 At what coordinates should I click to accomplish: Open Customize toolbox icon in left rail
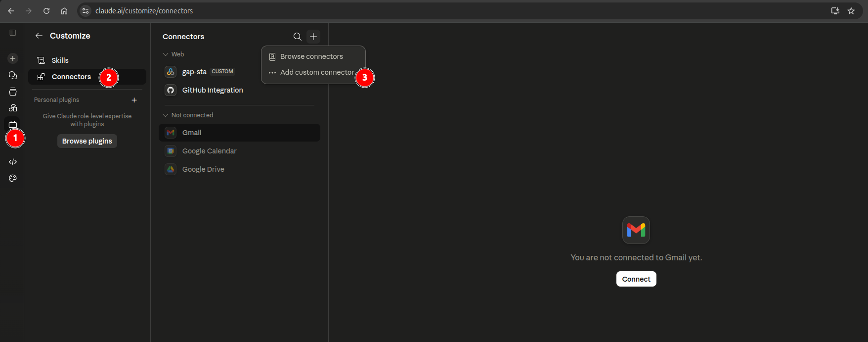13,124
